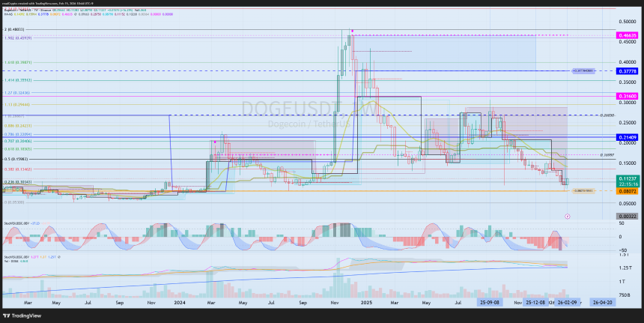Click the 0.40000 price axis tick
644x323 pixels.
pyautogui.click(x=628, y=62)
